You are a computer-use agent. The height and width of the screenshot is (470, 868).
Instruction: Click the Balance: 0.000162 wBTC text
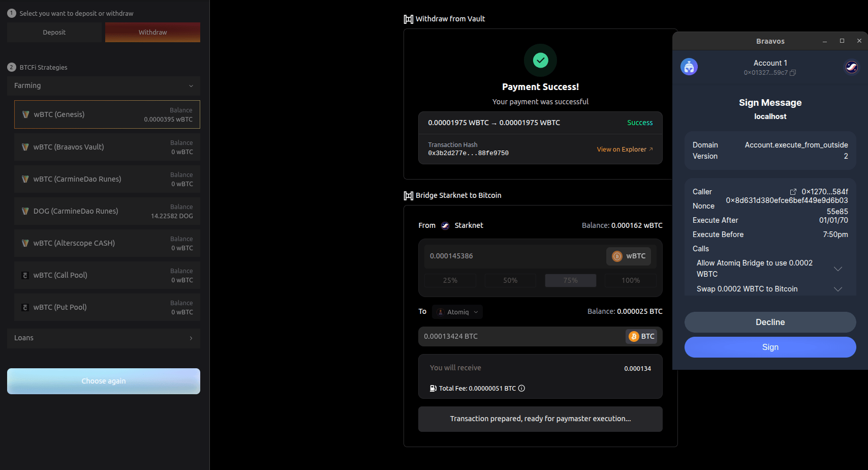click(x=622, y=225)
